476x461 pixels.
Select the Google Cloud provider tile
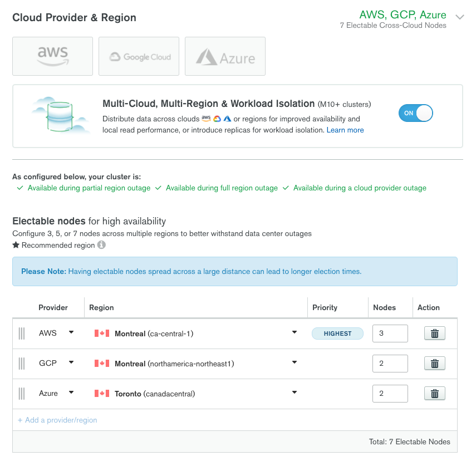click(x=139, y=56)
